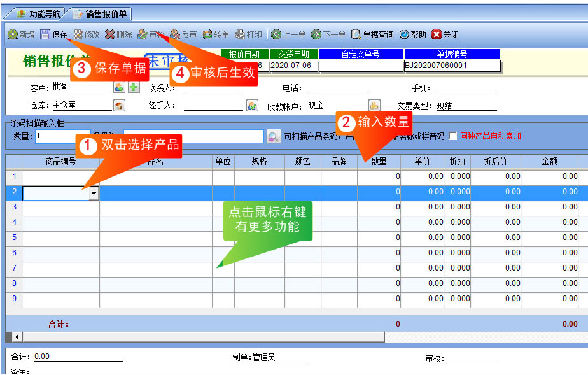Screen dimensions: 588x375
Task: Click the 折扣 column header
Action: (458, 161)
